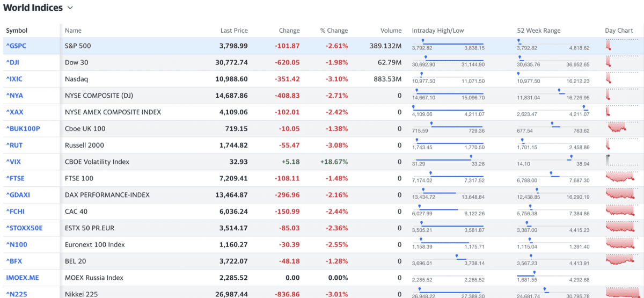
Task: Expand the World Indices dropdown chevron
Action: [x=70, y=8]
